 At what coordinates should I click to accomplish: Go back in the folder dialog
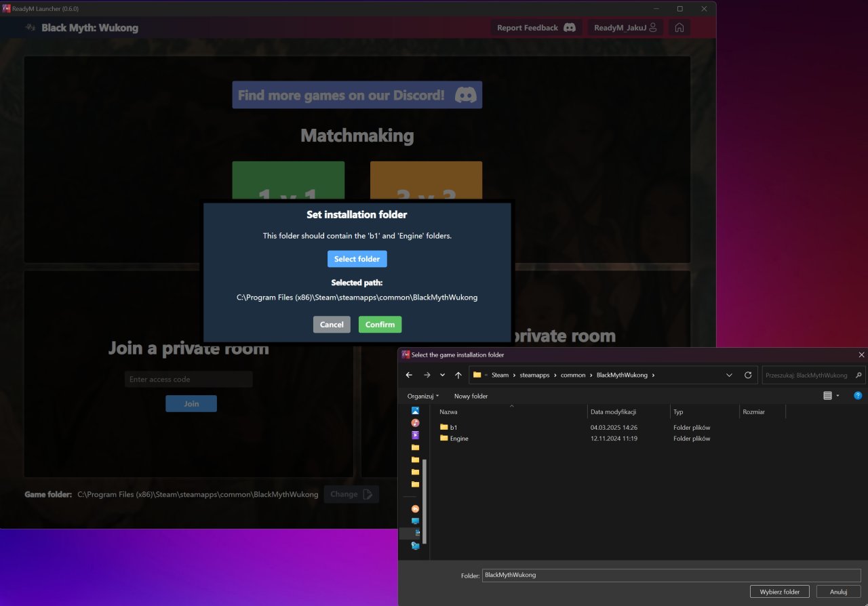(409, 375)
